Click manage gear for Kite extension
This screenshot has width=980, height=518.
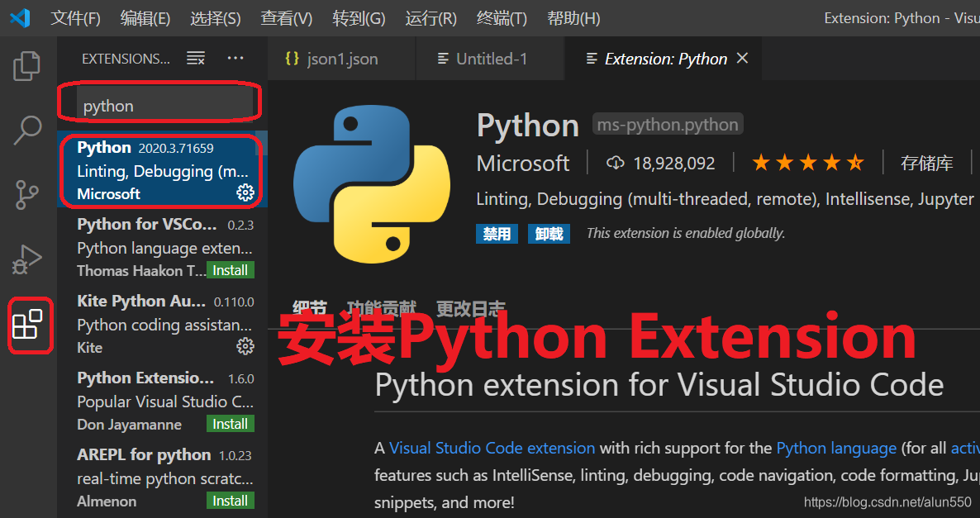tap(245, 346)
